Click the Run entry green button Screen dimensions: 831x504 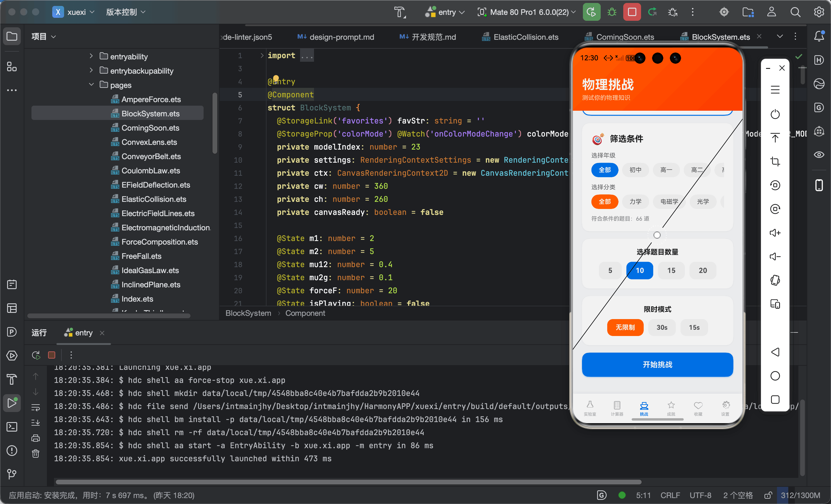point(591,12)
